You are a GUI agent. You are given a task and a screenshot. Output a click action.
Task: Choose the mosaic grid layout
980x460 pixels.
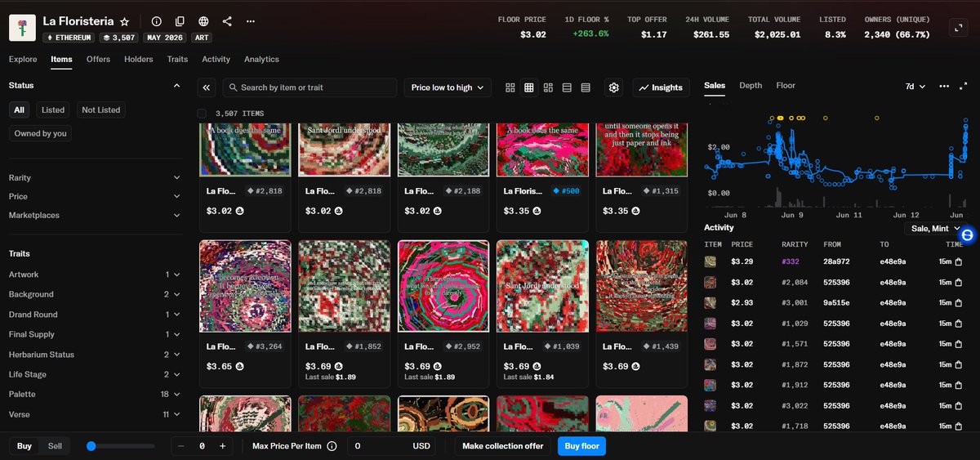(x=549, y=87)
